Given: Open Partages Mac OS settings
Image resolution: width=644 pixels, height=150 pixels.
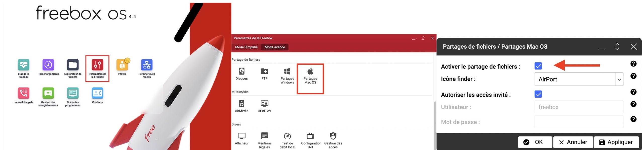Looking at the screenshot, I should pos(310,71).
